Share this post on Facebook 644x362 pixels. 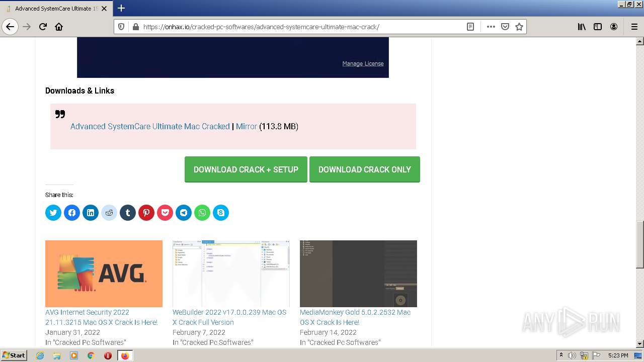[x=72, y=213]
